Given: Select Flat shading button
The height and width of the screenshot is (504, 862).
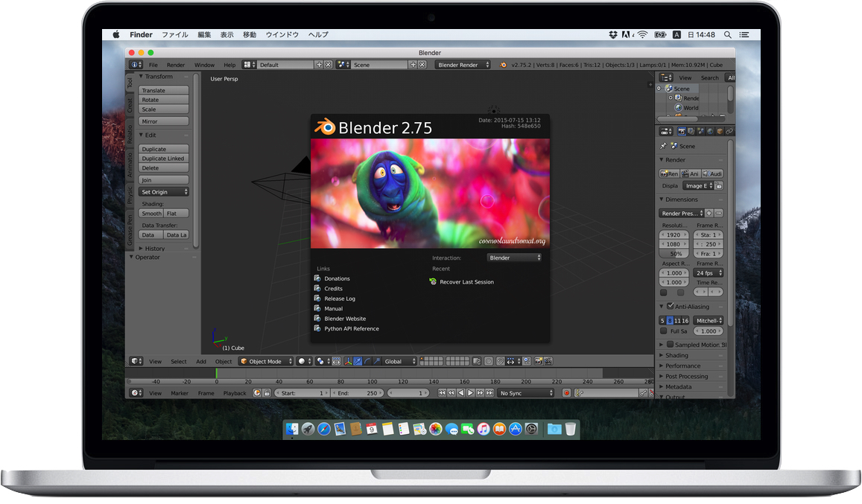Looking at the screenshot, I should tap(176, 213).
